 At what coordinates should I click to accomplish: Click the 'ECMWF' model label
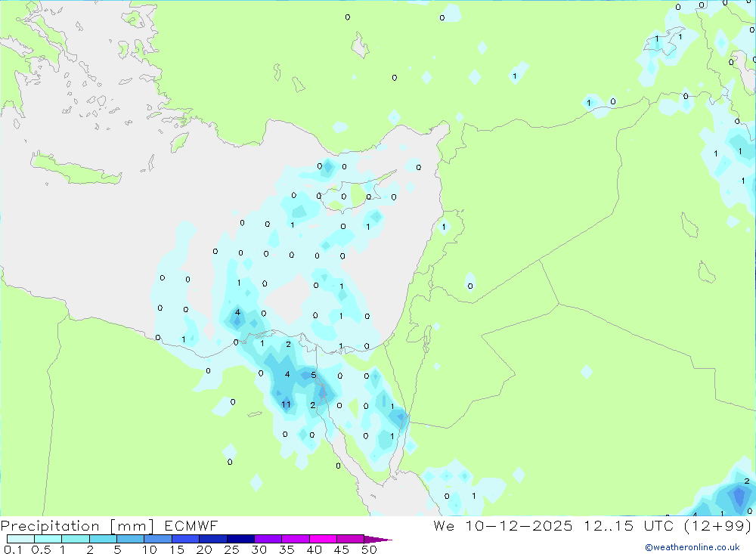[191, 526]
